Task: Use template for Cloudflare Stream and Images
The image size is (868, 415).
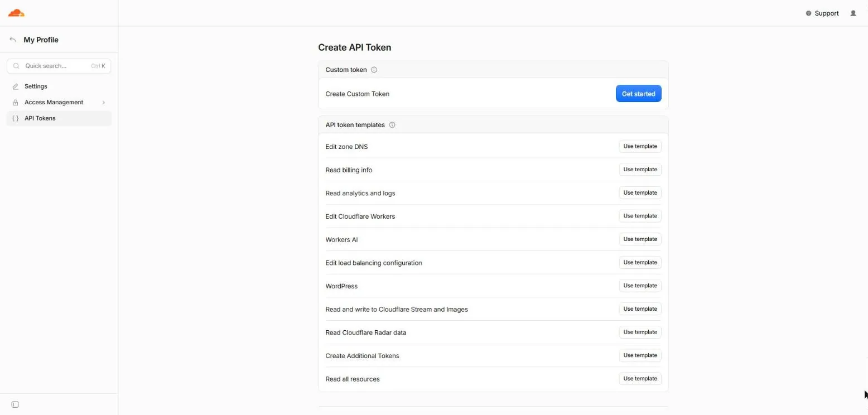Action: [x=640, y=309]
